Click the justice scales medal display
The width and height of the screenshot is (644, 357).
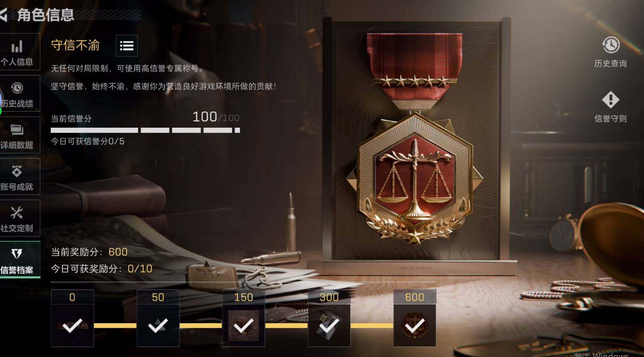415,140
